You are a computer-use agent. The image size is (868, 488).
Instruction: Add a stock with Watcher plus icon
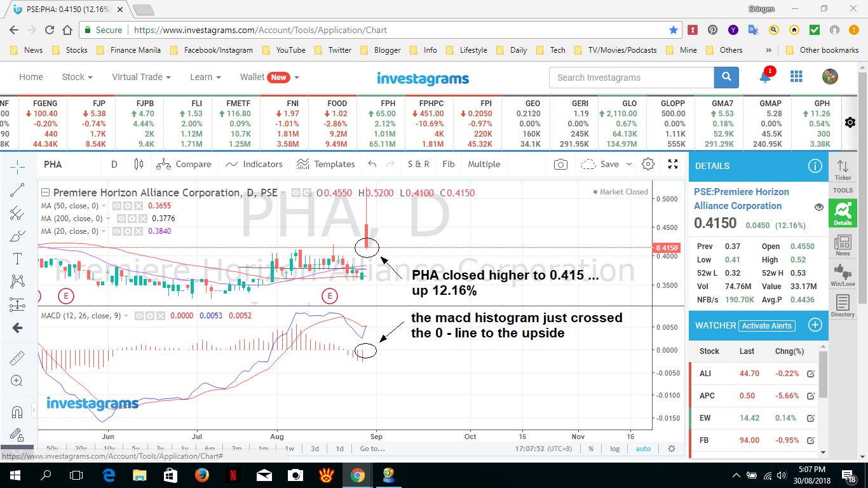point(815,325)
